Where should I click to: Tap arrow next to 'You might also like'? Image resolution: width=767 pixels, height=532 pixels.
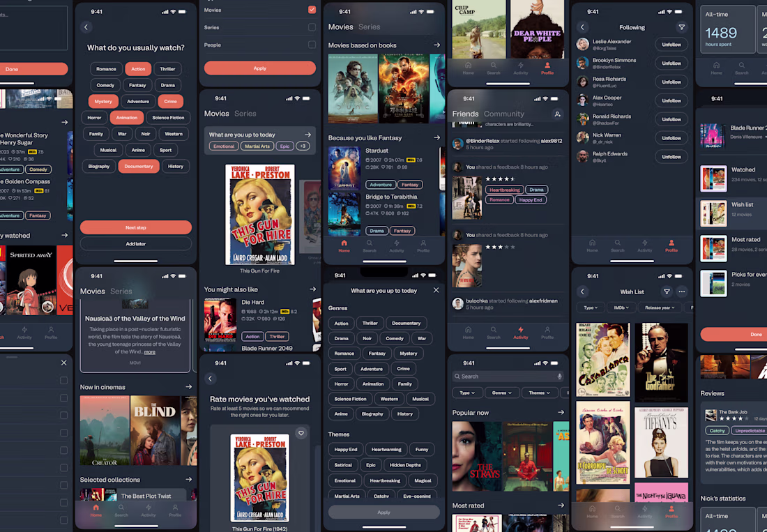pos(312,289)
